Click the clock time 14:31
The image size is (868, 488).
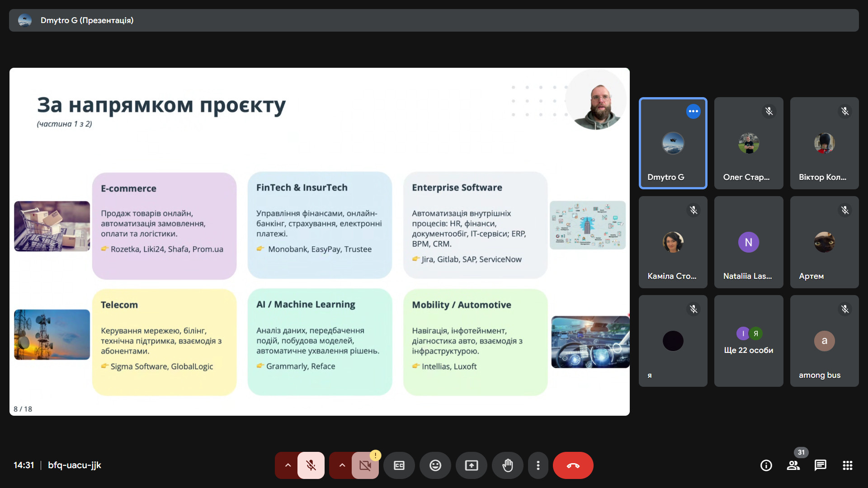point(24,465)
